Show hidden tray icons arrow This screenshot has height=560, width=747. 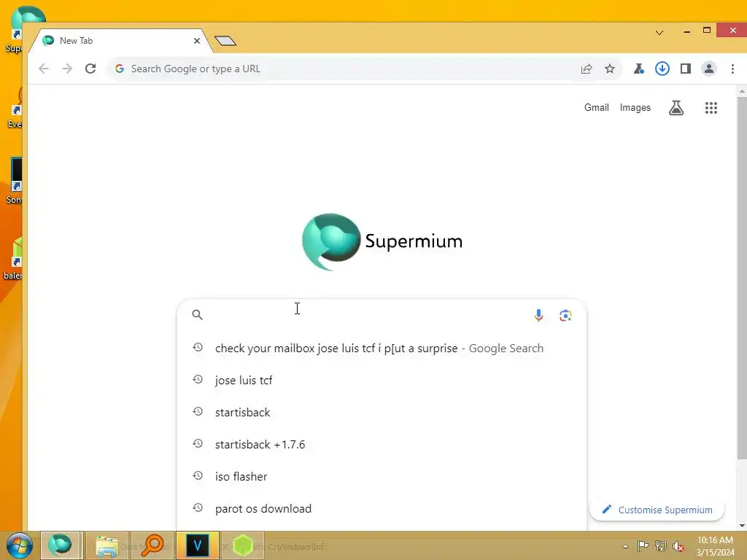tap(625, 547)
